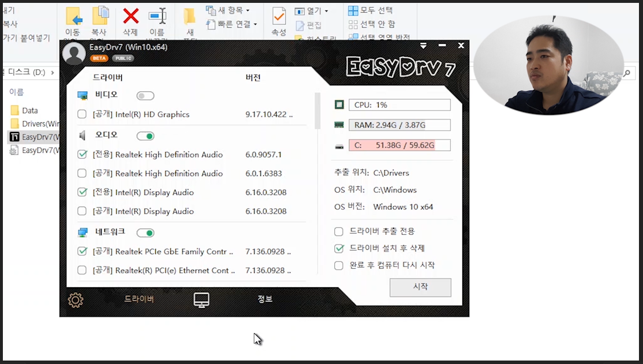The height and width of the screenshot is (364, 643).
Task: Click the Delete icon in Explorer ribbon
Action: pyautogui.click(x=131, y=16)
